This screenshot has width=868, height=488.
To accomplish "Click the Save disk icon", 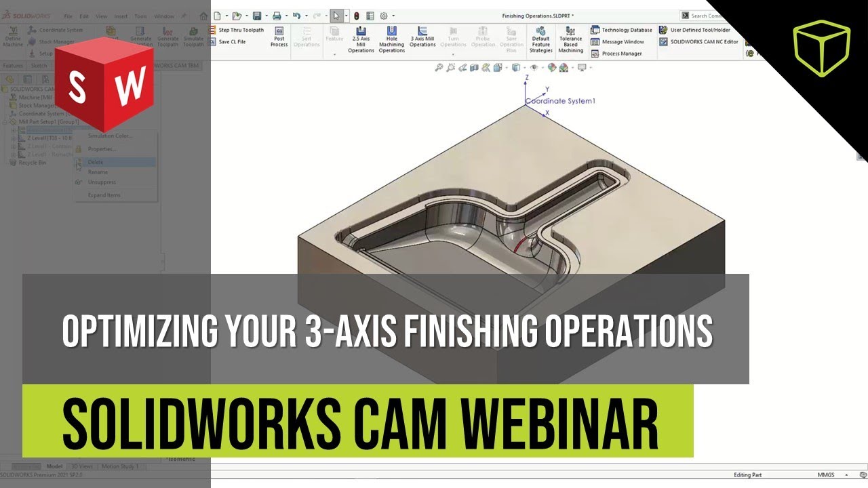I will pos(256,16).
